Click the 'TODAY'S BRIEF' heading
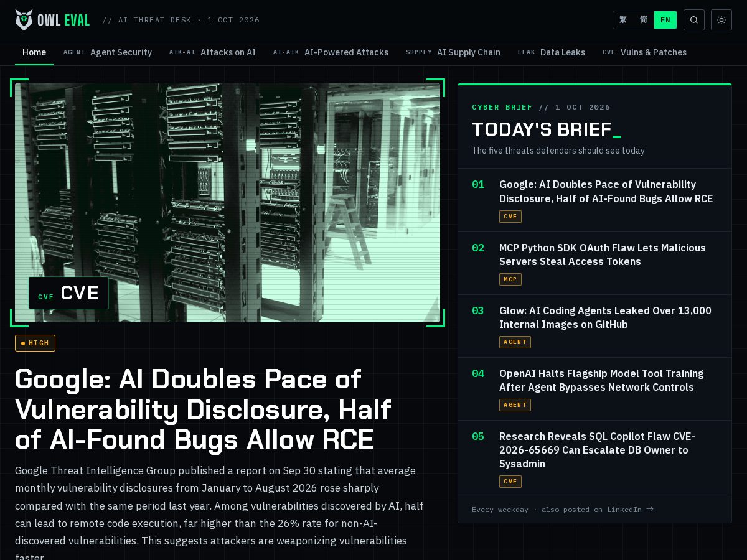The image size is (747, 560). (547, 129)
